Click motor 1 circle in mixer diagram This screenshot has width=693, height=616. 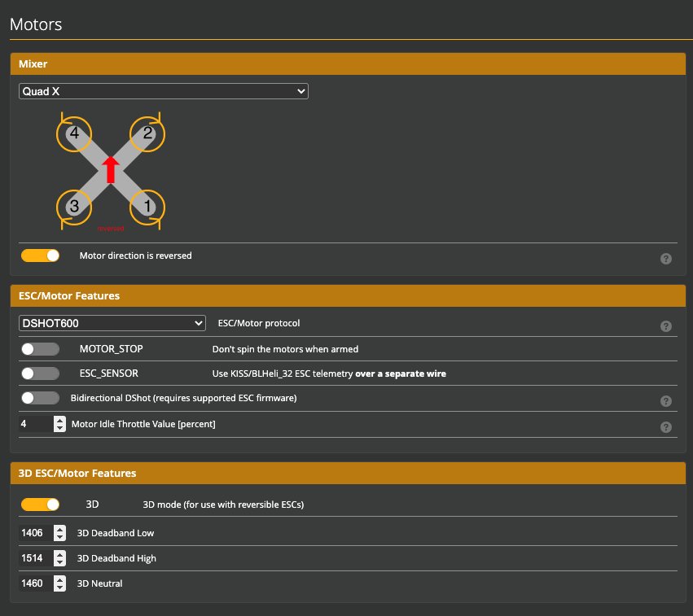tap(147, 207)
